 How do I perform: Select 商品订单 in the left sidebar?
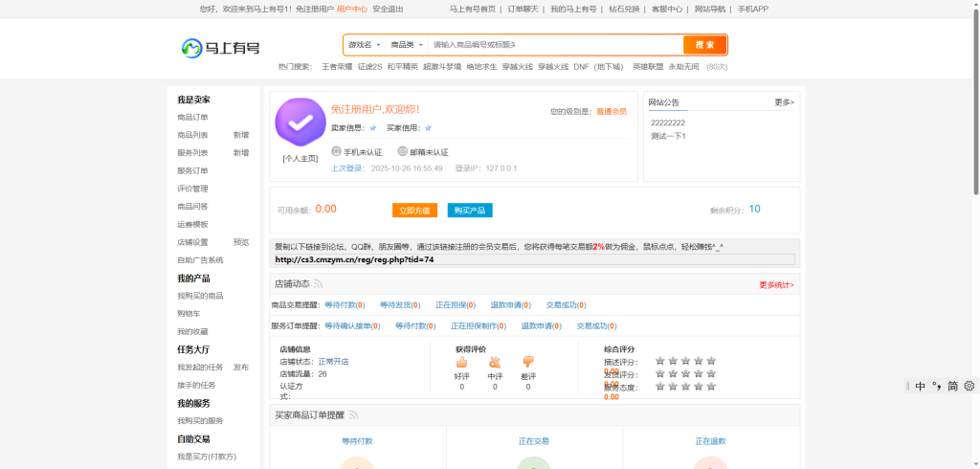click(x=192, y=117)
